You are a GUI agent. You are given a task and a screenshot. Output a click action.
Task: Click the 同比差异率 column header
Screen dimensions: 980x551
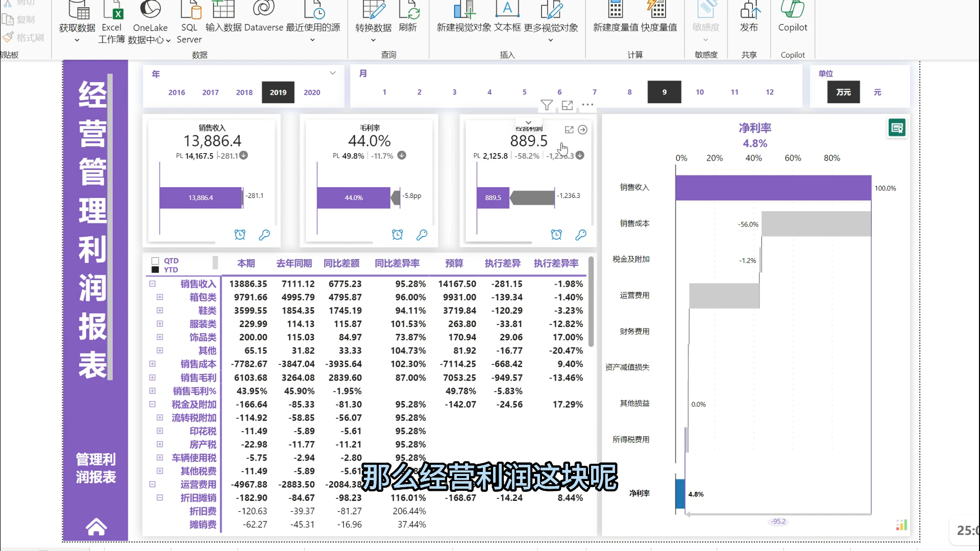click(397, 263)
